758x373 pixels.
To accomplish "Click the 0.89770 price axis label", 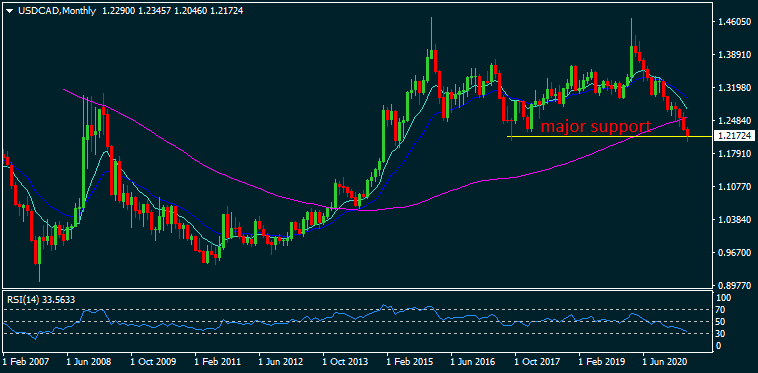I will [733, 285].
